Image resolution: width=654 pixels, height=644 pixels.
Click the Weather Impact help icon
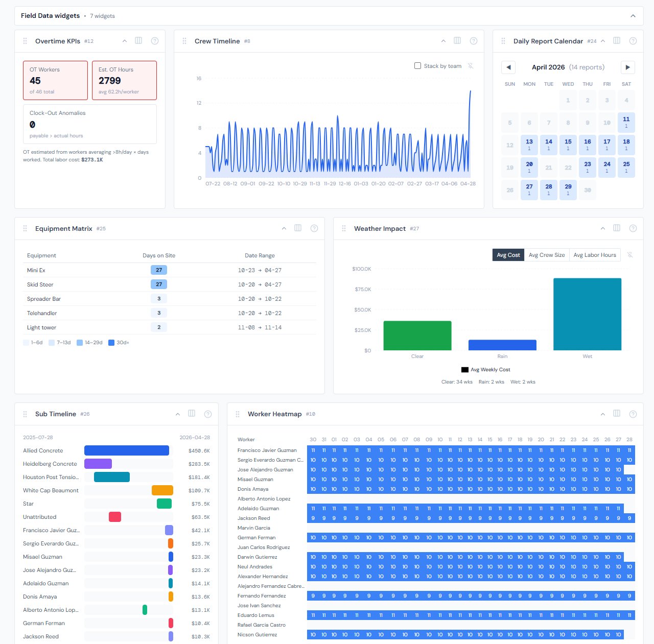click(633, 228)
